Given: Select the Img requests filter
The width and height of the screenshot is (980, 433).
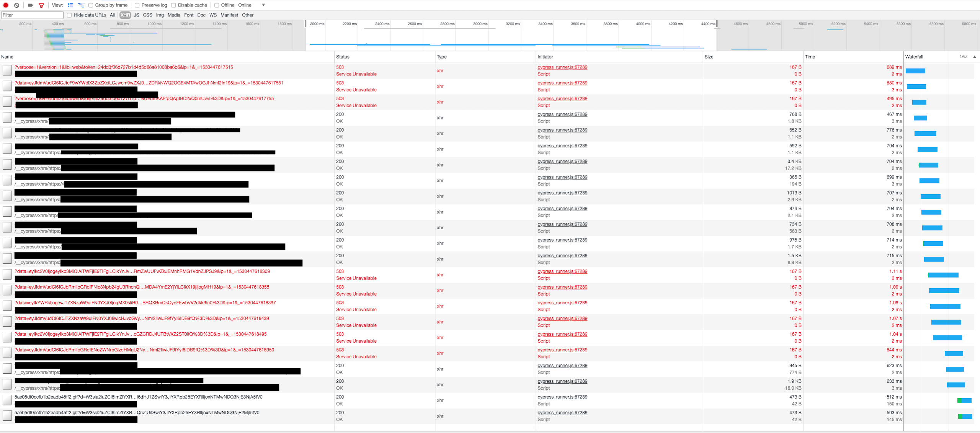Looking at the screenshot, I should coord(160,15).
